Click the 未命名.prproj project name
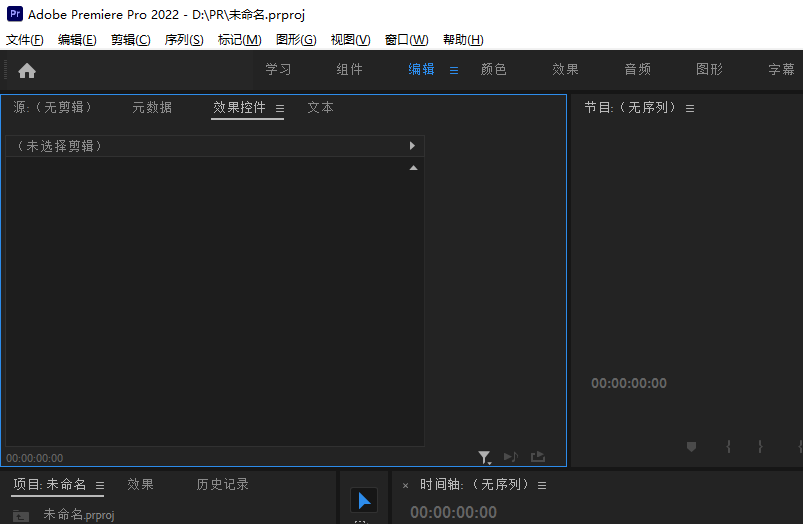The width and height of the screenshot is (803, 524). pos(79,515)
